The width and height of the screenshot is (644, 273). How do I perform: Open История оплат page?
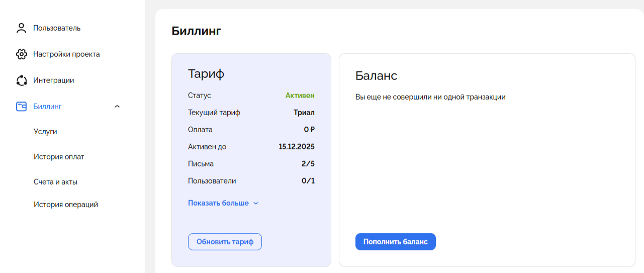pos(59,157)
